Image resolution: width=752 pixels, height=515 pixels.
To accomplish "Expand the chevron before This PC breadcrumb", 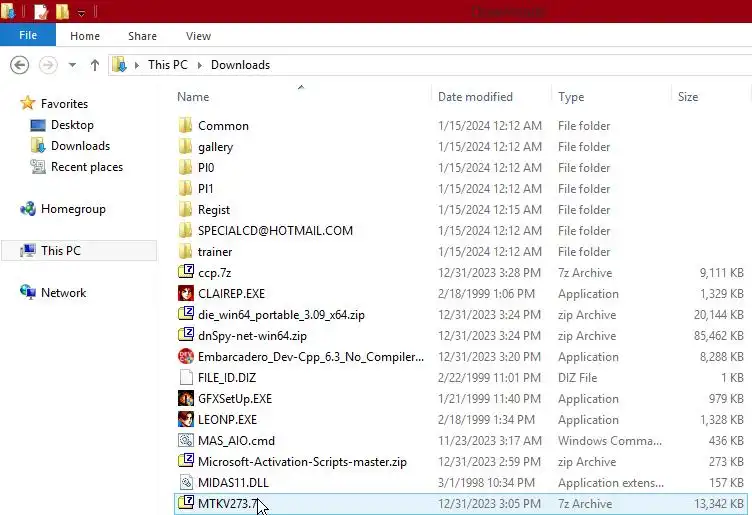I will tap(137, 65).
